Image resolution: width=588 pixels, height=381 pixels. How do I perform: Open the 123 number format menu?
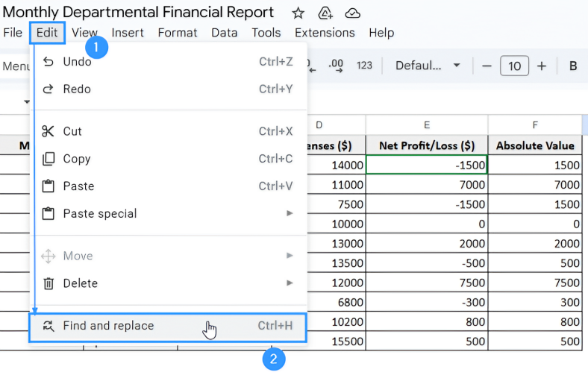(364, 66)
